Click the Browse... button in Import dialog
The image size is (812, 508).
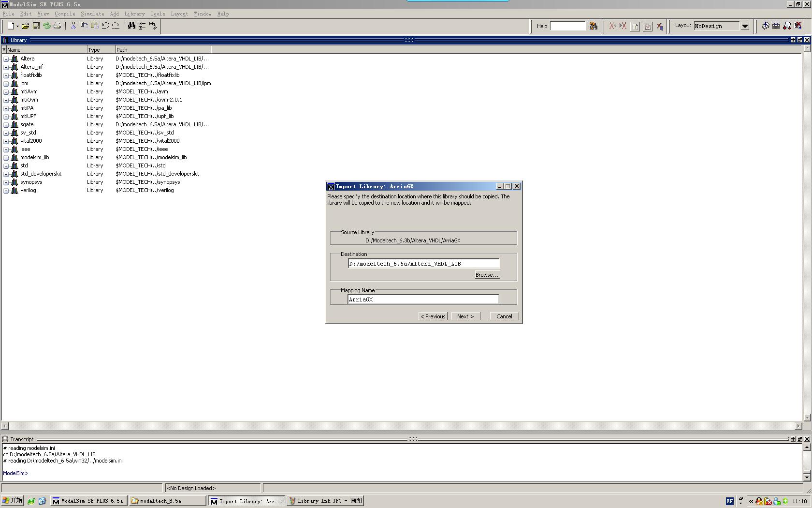[487, 275]
